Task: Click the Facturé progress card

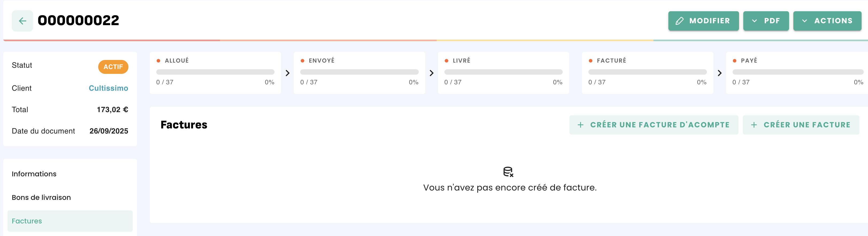Action: pos(647,73)
